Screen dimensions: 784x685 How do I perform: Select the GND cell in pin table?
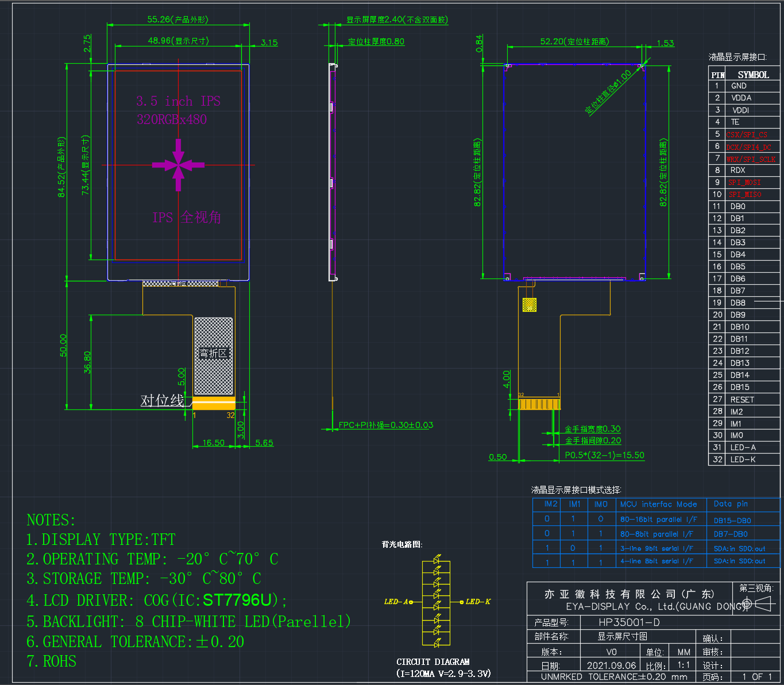[739, 86]
